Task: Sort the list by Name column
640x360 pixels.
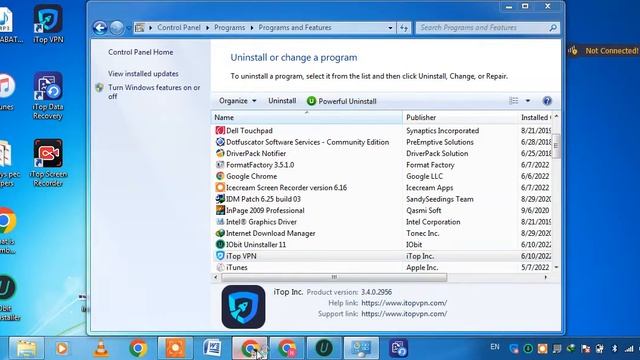Action: tap(307, 117)
